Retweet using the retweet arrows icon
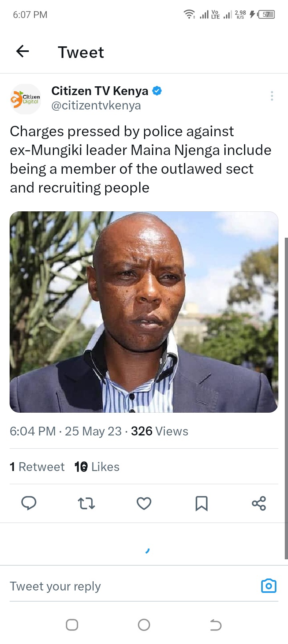The image size is (288, 644). (x=86, y=503)
